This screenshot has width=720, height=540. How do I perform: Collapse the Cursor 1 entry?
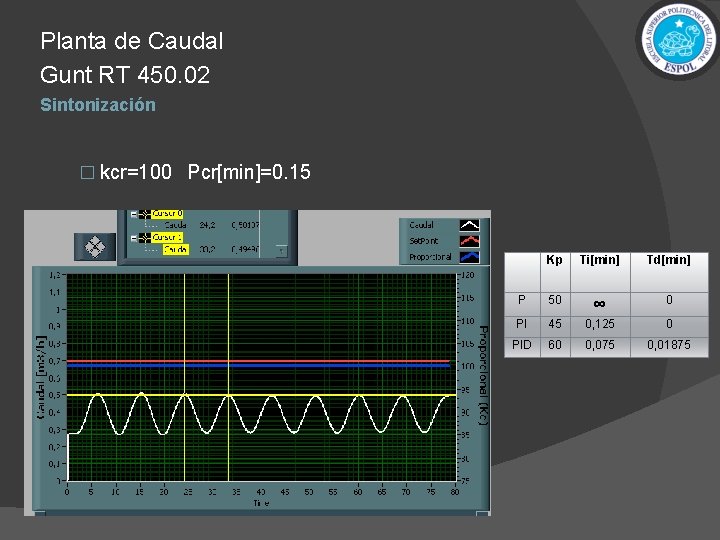click(x=134, y=238)
